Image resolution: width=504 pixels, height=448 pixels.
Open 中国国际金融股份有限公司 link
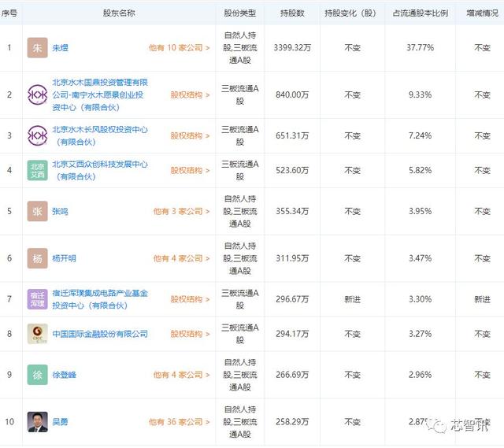100,334
